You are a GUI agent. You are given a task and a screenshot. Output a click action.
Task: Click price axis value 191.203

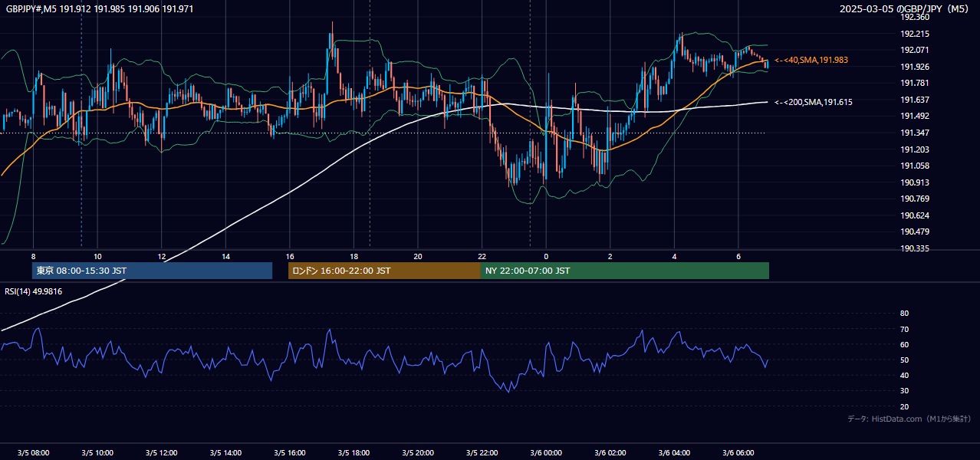915,149
